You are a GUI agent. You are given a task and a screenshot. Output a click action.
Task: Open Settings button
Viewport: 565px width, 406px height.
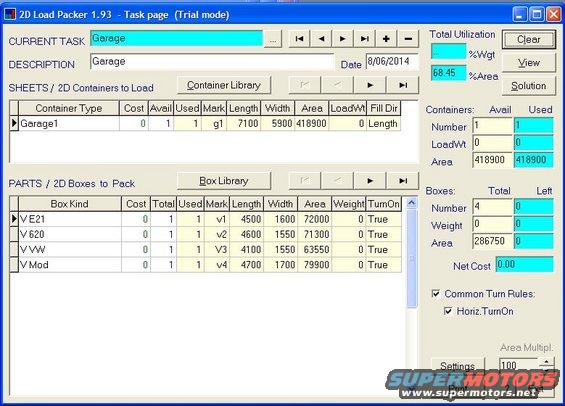(x=458, y=366)
